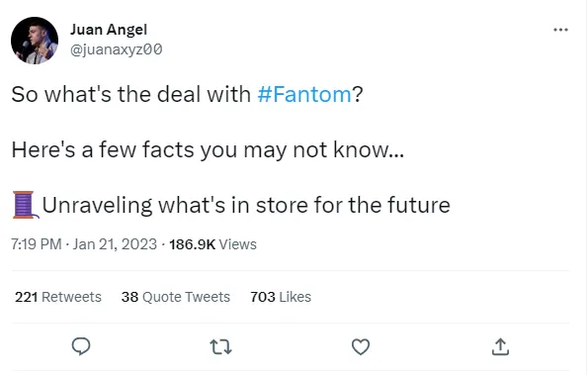This screenshot has width=588, height=375.
Task: Click the text "So what's the deal with"
Action: pyautogui.click(x=130, y=94)
